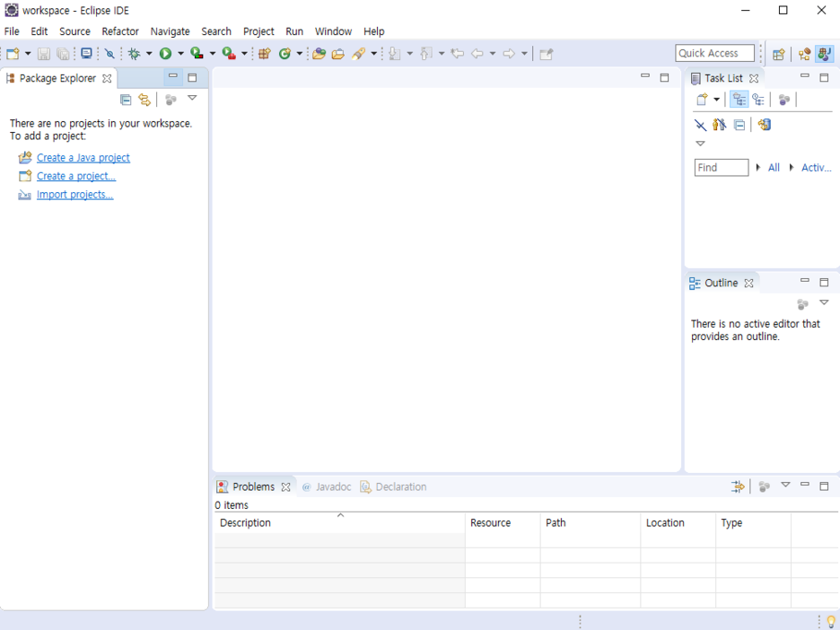Toggle Show Only My Tasks in Task List
Image resolution: width=840 pixels, height=630 pixels.
click(x=720, y=125)
